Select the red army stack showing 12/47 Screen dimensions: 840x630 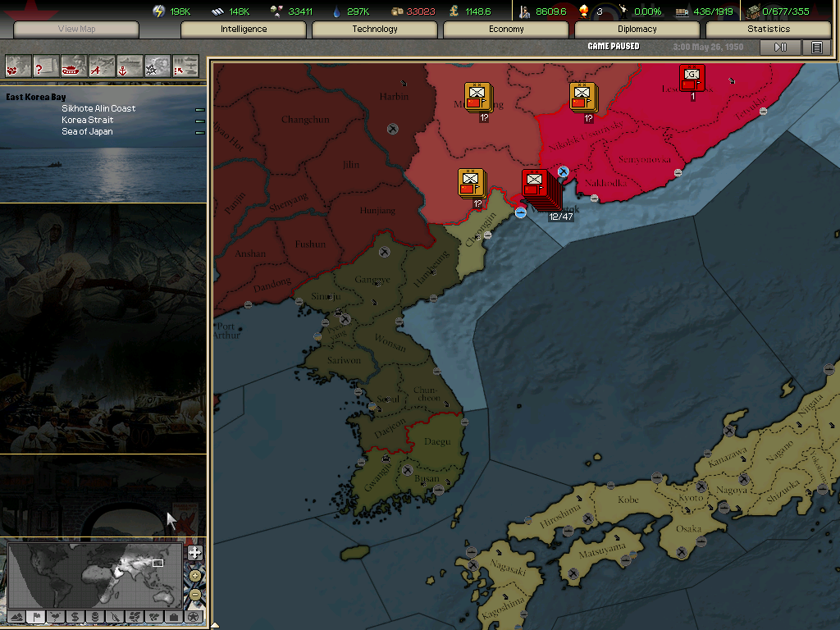pos(539,189)
